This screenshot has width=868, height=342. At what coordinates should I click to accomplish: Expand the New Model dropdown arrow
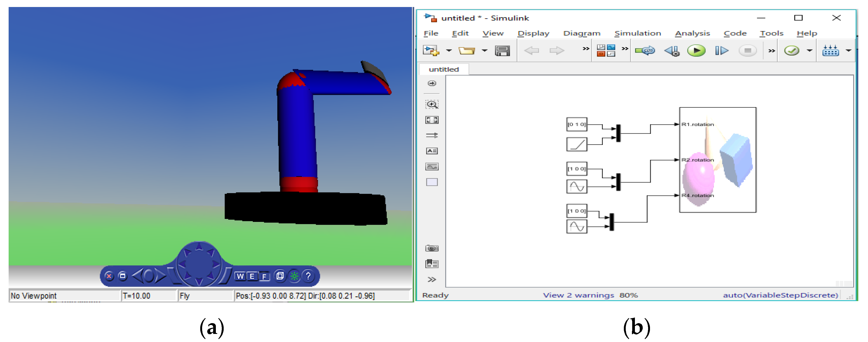[x=449, y=51]
